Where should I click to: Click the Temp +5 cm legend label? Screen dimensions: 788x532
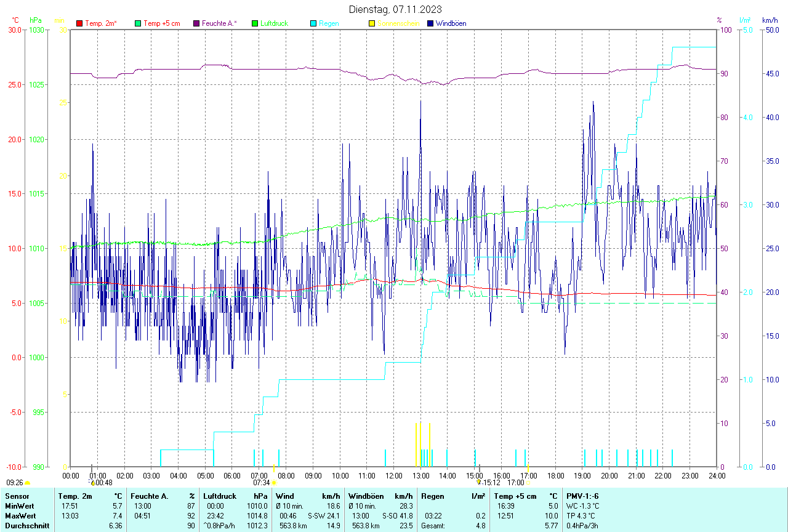pos(162,23)
